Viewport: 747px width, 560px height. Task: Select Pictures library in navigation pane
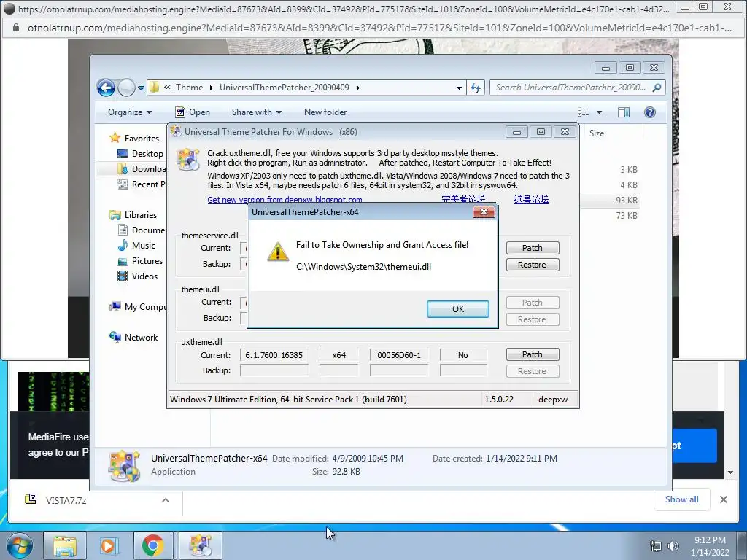tap(147, 261)
